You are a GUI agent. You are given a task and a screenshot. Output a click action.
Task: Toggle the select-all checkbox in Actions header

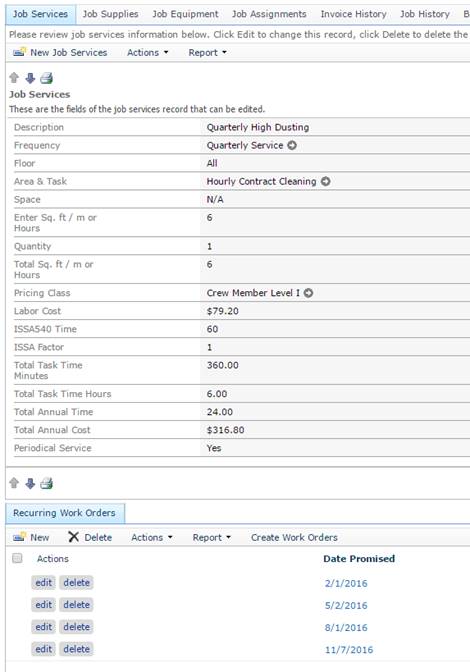coord(17,558)
